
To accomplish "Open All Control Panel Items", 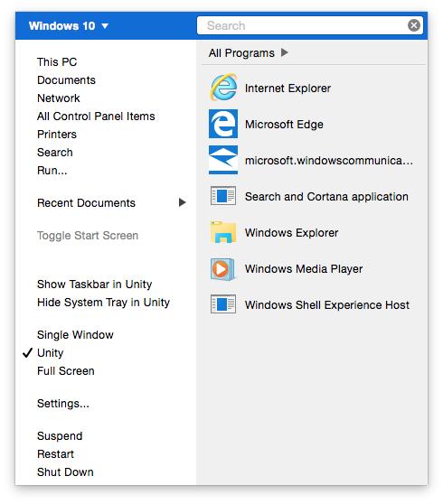I will click(x=96, y=117).
